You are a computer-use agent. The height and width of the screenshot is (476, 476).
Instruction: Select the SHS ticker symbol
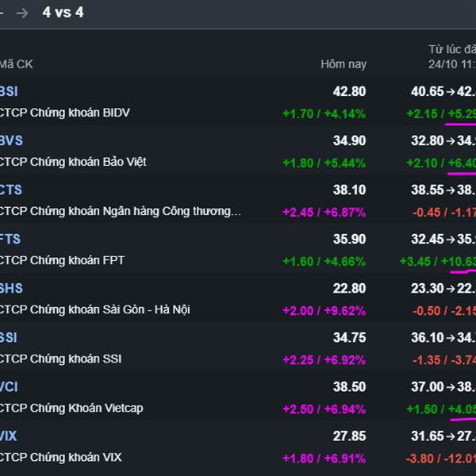click(x=11, y=288)
